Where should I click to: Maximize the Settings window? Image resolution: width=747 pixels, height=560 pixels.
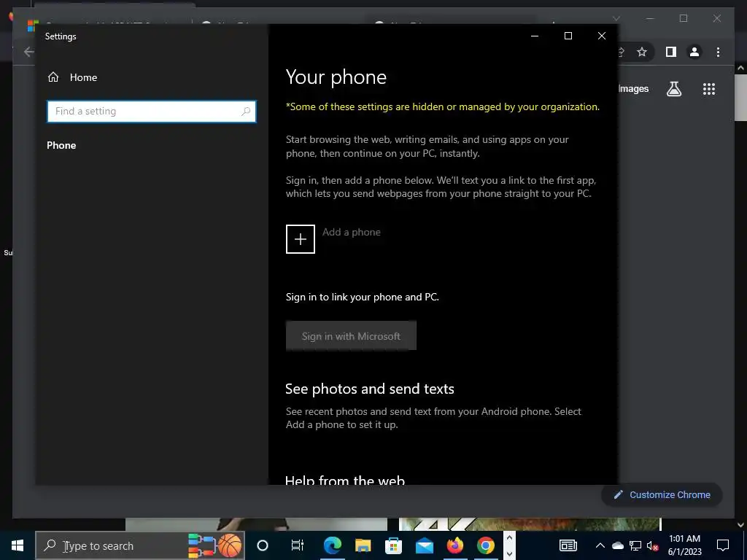click(x=568, y=36)
